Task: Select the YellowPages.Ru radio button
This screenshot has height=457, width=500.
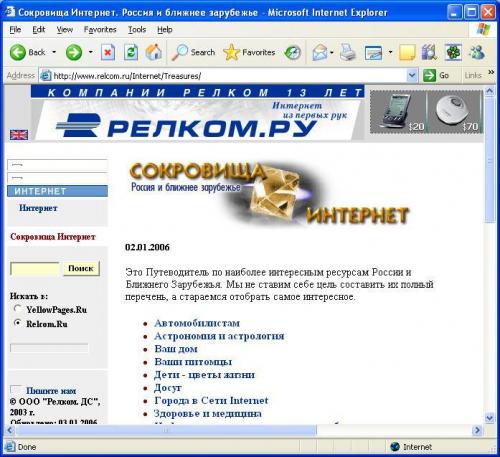Action: [x=18, y=309]
